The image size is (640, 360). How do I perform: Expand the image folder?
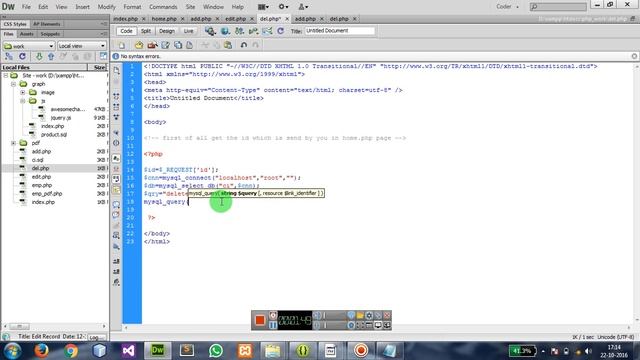23,92
